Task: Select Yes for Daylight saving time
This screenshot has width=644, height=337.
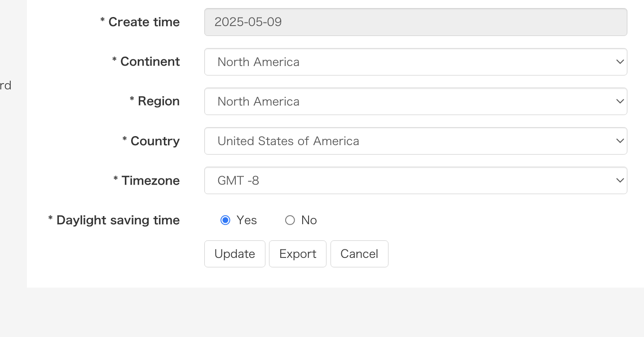Action: pyautogui.click(x=225, y=220)
